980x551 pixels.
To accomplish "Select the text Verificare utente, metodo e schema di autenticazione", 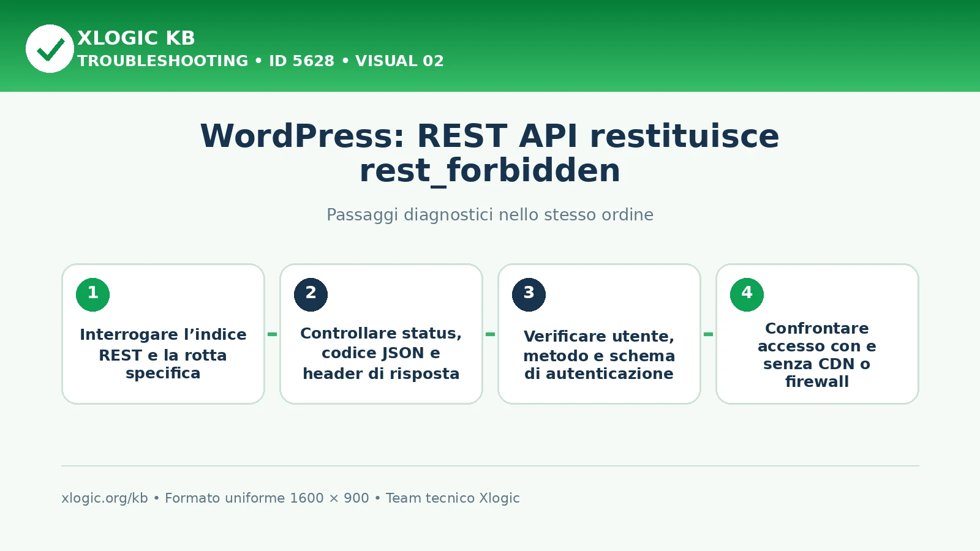I will click(x=599, y=355).
